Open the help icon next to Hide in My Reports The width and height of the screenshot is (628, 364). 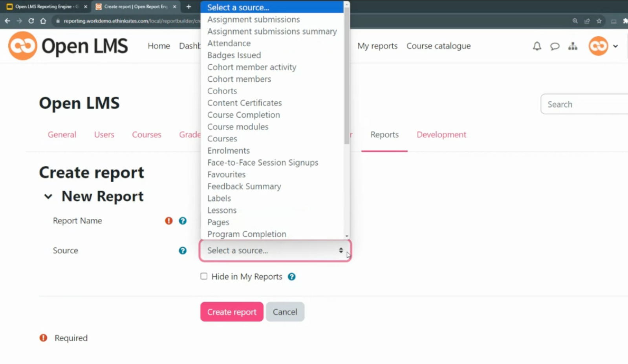coord(291,276)
